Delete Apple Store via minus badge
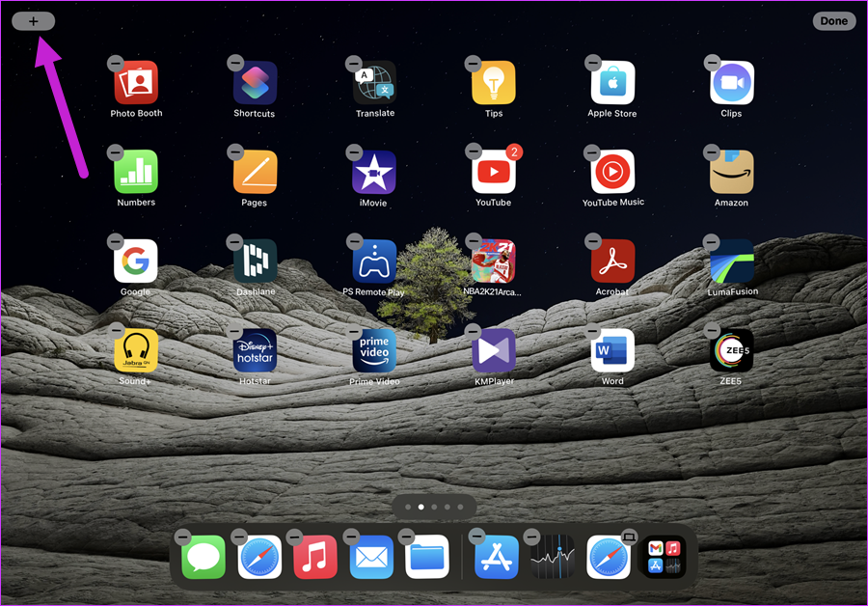Image resolution: width=868 pixels, height=606 pixels. tap(593, 63)
